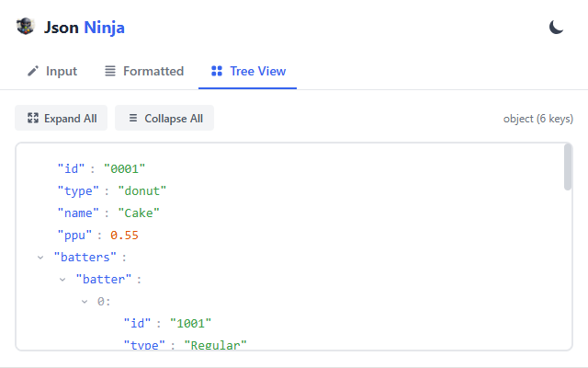Click the Json Ninja logo avatar
588x368 pixels.
coord(25,27)
